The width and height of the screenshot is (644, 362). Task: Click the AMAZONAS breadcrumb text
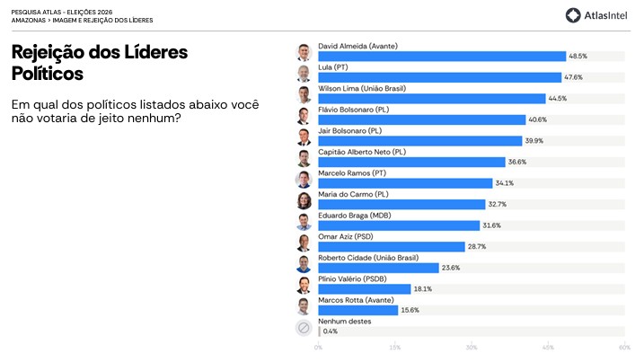click(x=29, y=20)
